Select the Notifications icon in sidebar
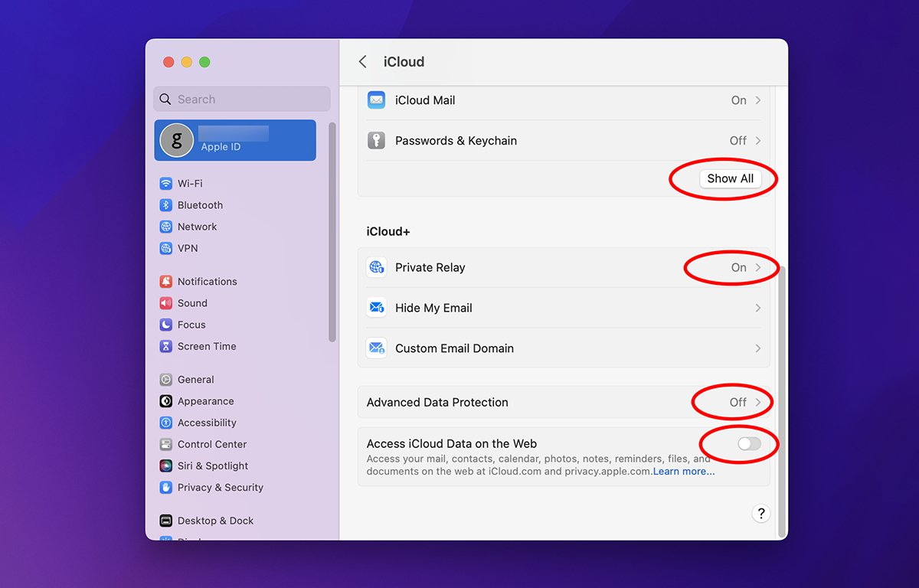Image resolution: width=919 pixels, height=588 pixels. pos(166,281)
